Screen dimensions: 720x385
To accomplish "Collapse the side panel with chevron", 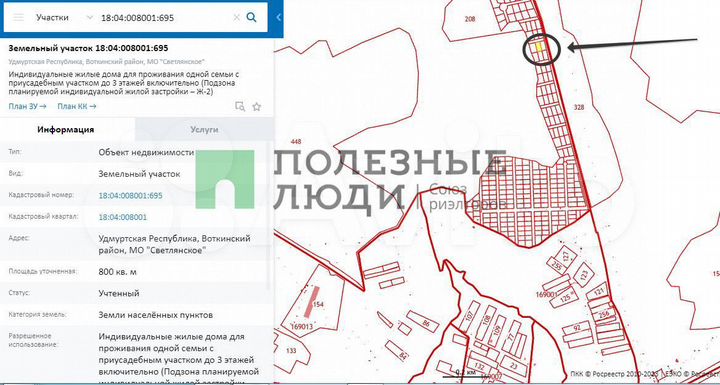I will click(278, 17).
